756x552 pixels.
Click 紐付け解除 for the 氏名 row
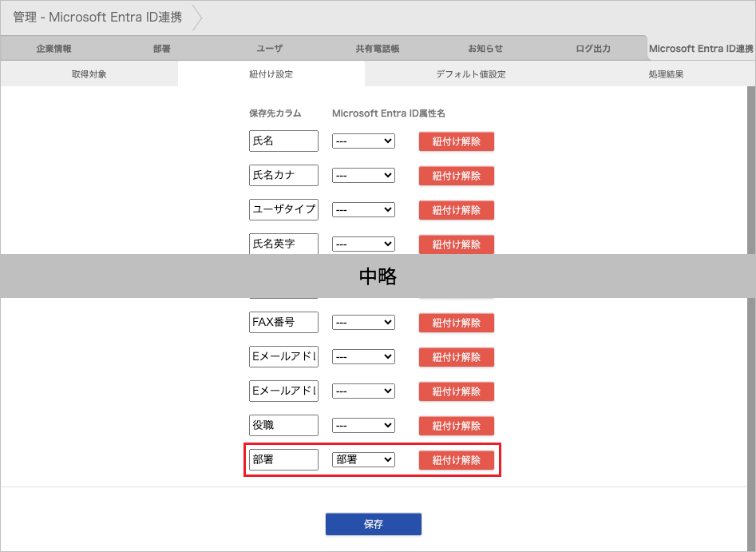pyautogui.click(x=456, y=141)
